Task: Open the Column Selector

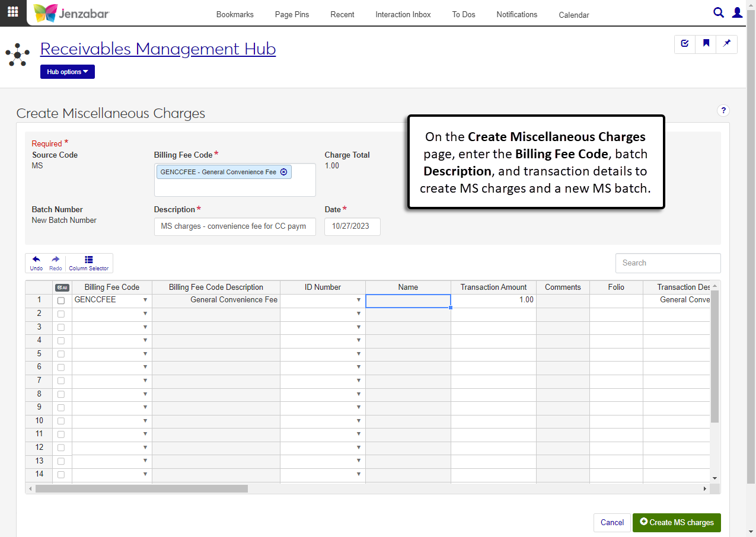Action: click(89, 263)
